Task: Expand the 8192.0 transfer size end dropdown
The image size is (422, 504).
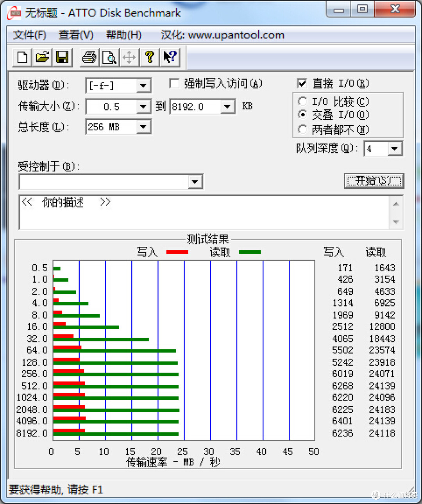Action: (x=227, y=107)
